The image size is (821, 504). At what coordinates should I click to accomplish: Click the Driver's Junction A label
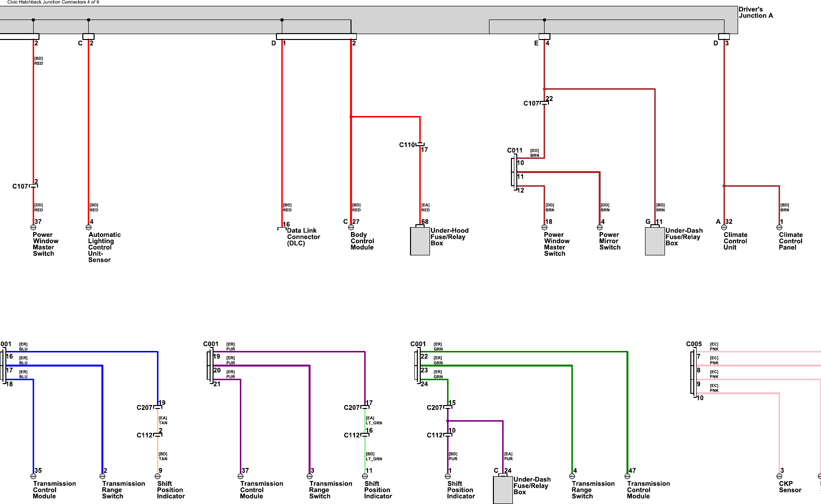755,12
